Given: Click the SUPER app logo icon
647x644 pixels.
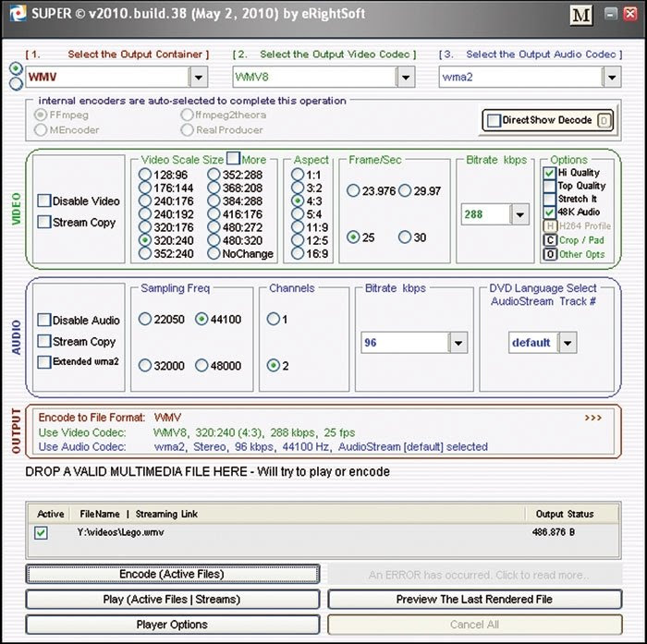Looking at the screenshot, I should [18, 14].
